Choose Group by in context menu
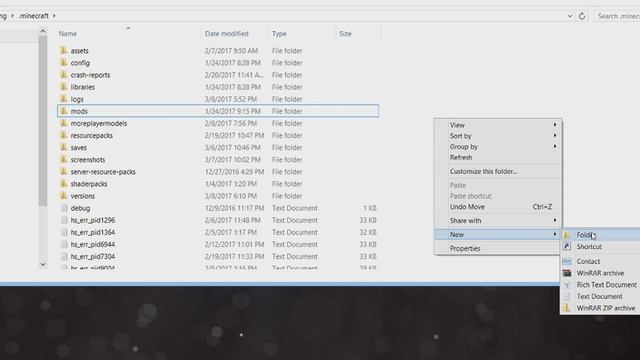640x360 pixels. point(498,147)
